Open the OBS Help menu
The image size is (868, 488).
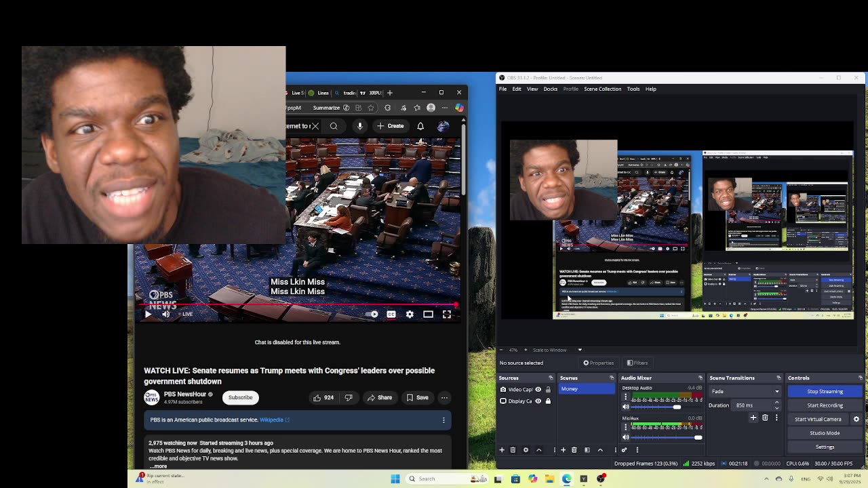click(x=651, y=89)
